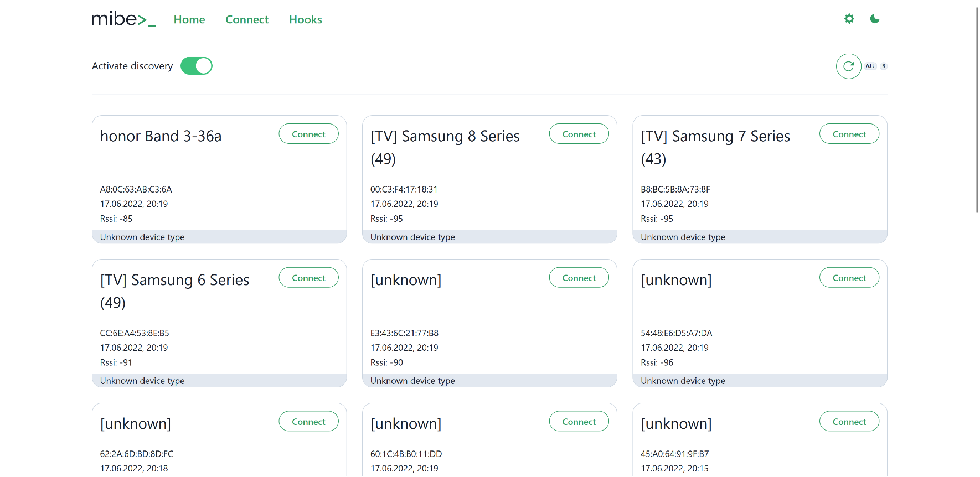980x477 pixels.
Task: Open the settings gear icon
Action: pyautogui.click(x=849, y=19)
